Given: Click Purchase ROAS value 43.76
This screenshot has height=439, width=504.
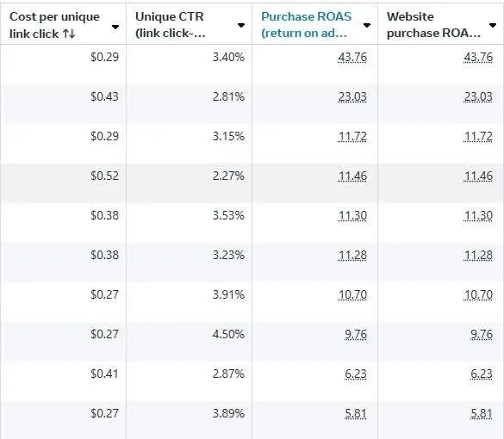Looking at the screenshot, I should [352, 57].
